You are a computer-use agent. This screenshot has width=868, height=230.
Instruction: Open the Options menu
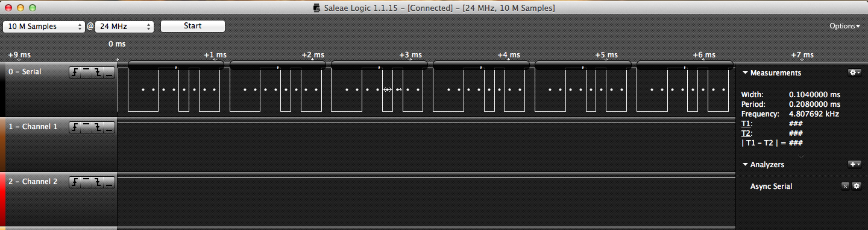point(845,26)
